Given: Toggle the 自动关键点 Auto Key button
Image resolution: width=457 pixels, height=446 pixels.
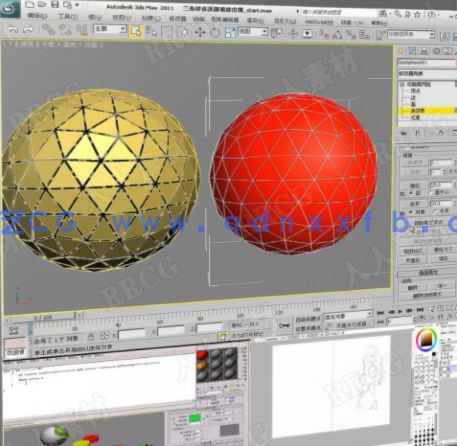Looking at the screenshot, I should [x=308, y=319].
